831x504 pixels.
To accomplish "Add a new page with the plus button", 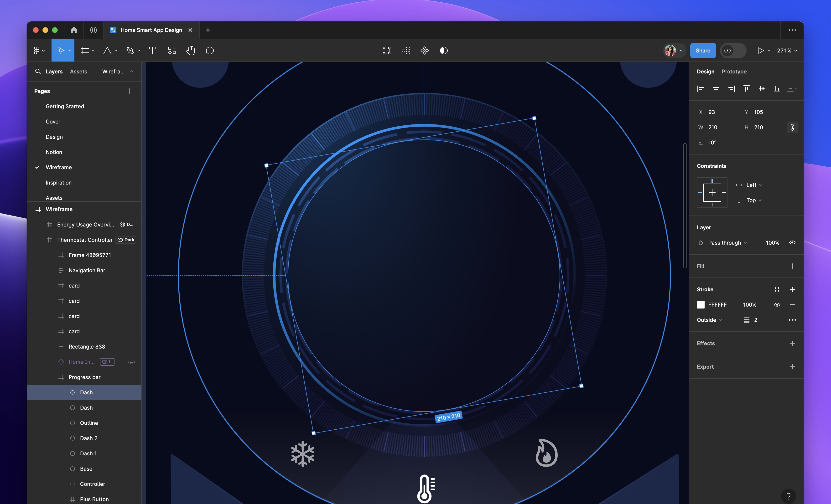I will click(130, 91).
